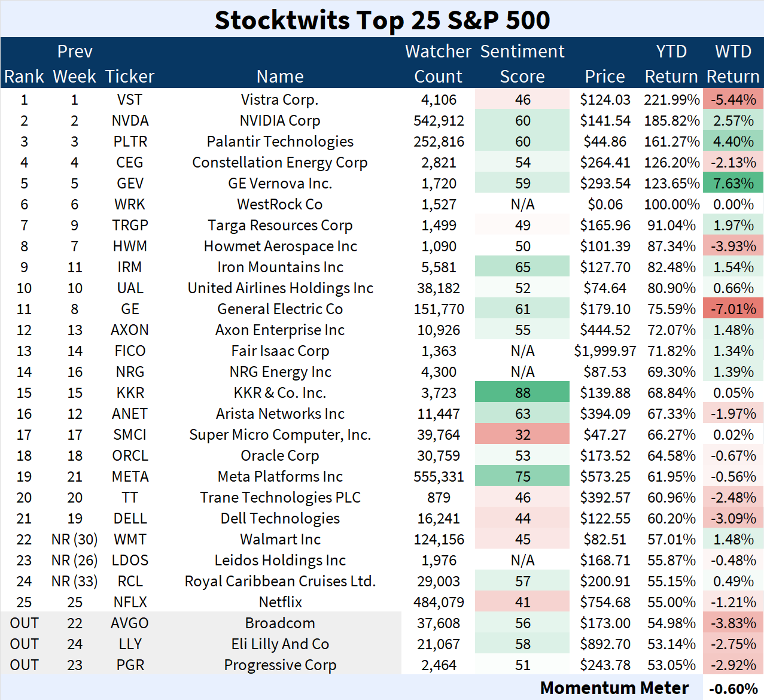Click the Momentum Meter value -0.60%
This screenshot has width=764, height=700.
pyautogui.click(x=733, y=689)
